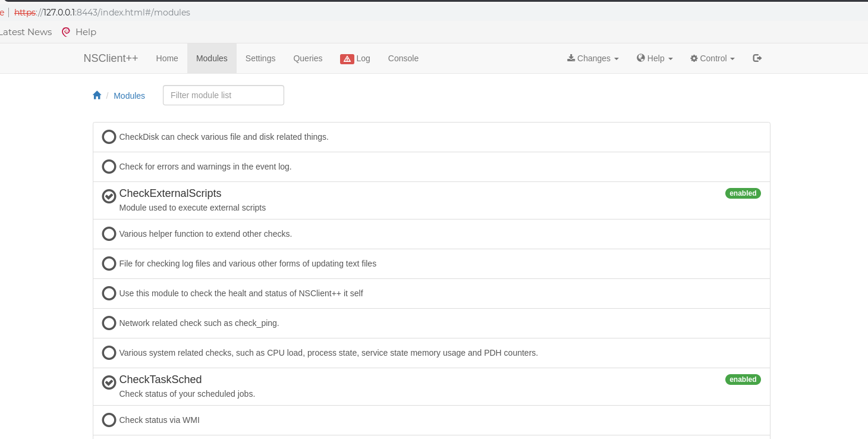This screenshot has height=439, width=868.
Task: Go to the Home tab
Action: pos(167,58)
